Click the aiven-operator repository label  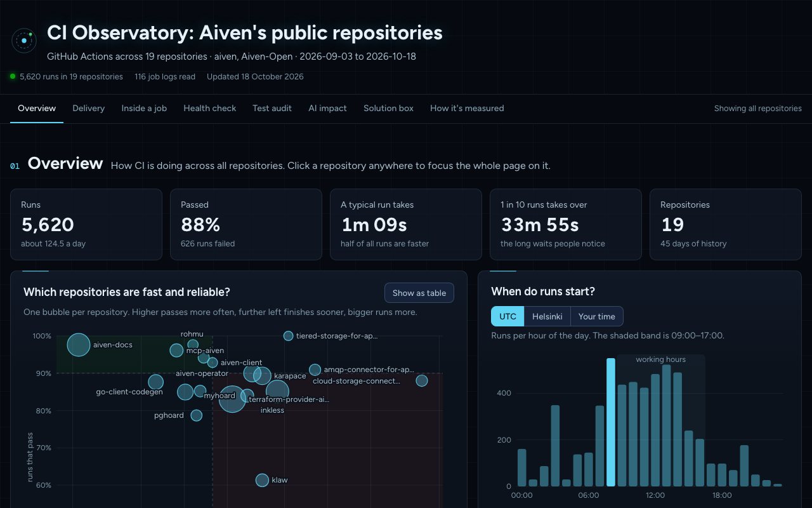202,373
